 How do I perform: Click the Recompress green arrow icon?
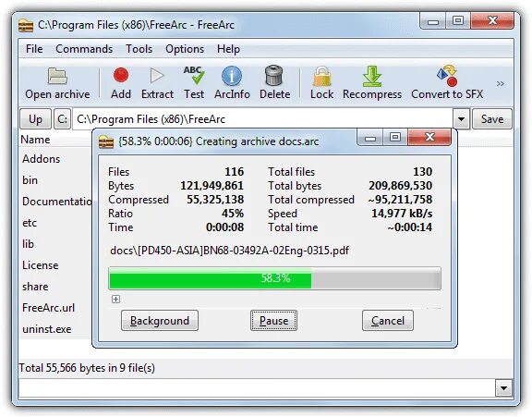point(372,76)
